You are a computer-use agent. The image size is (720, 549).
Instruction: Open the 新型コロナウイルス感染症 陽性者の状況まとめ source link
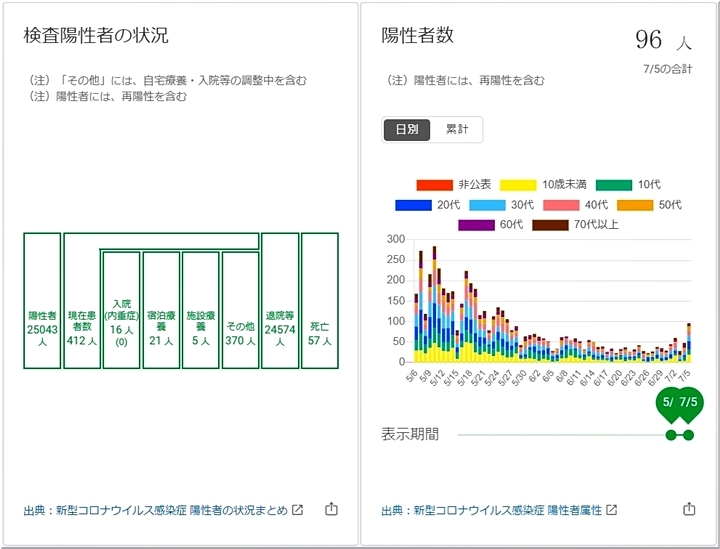click(155, 510)
